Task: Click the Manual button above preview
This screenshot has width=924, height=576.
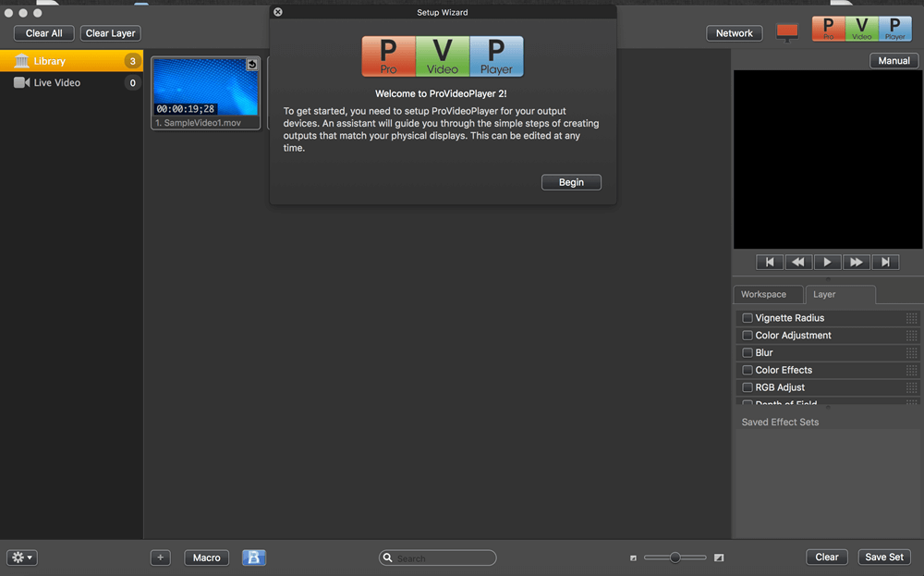Action: 894,61
